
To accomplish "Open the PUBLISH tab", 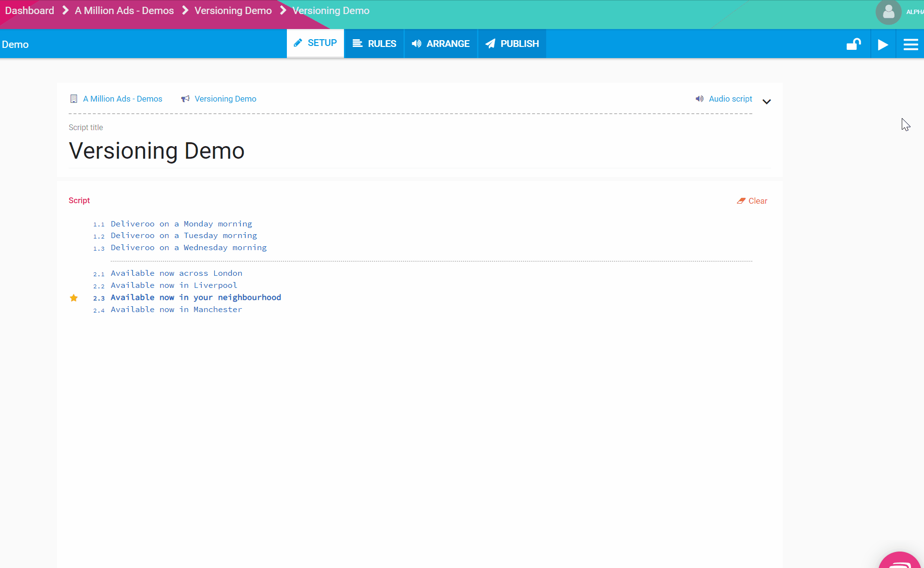I will coord(512,44).
